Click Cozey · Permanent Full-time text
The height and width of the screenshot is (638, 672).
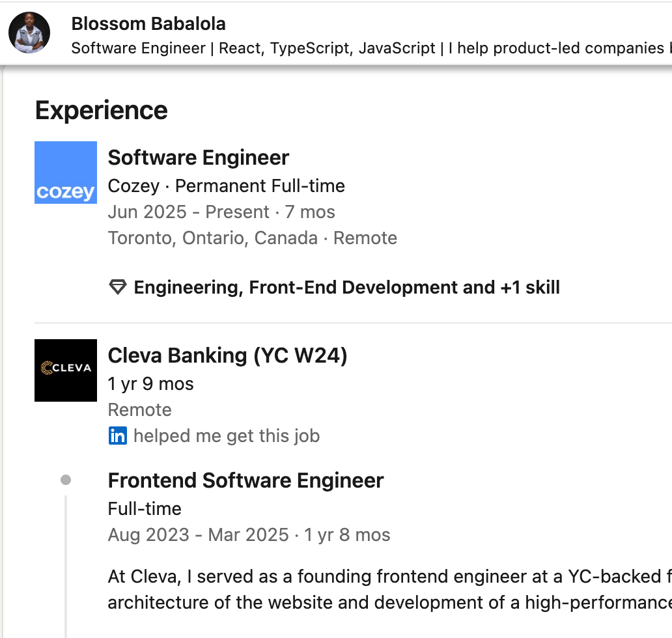point(226,186)
